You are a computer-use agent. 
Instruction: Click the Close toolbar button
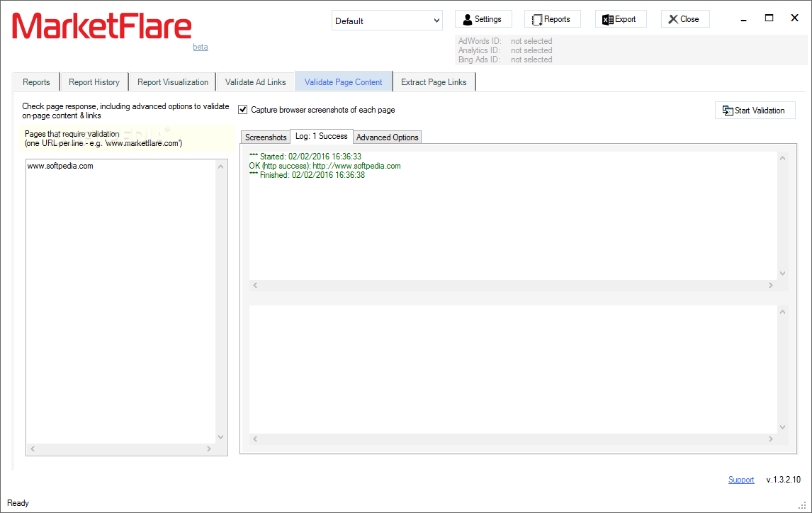[684, 19]
